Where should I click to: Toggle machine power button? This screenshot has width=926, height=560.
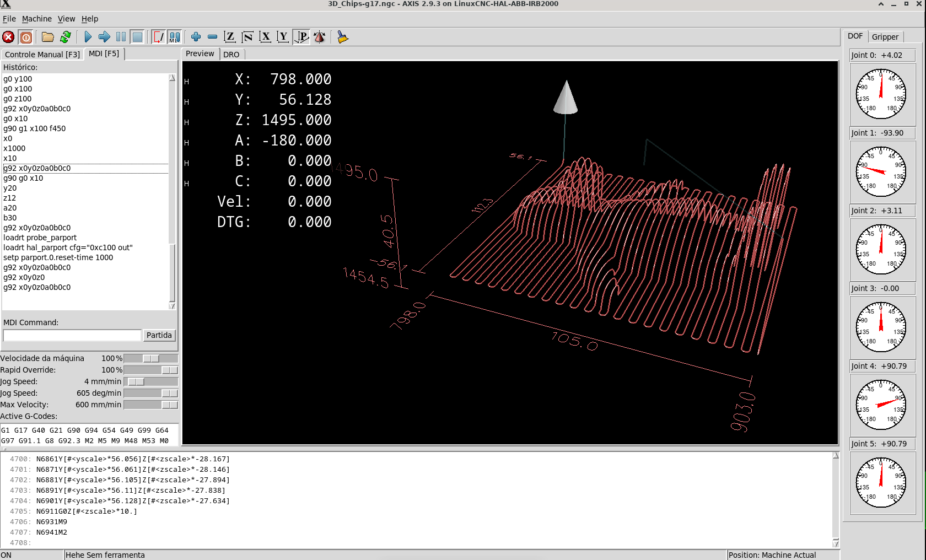[x=26, y=37]
